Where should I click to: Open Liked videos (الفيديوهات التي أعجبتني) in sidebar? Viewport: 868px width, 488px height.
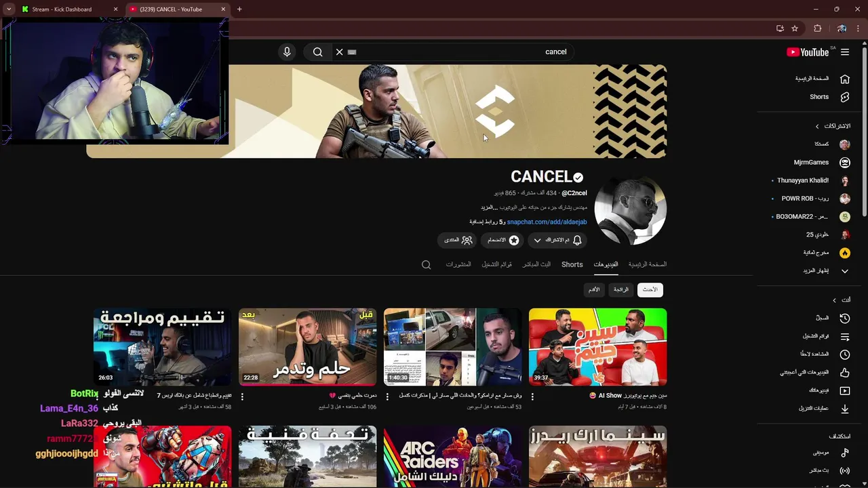click(x=816, y=372)
